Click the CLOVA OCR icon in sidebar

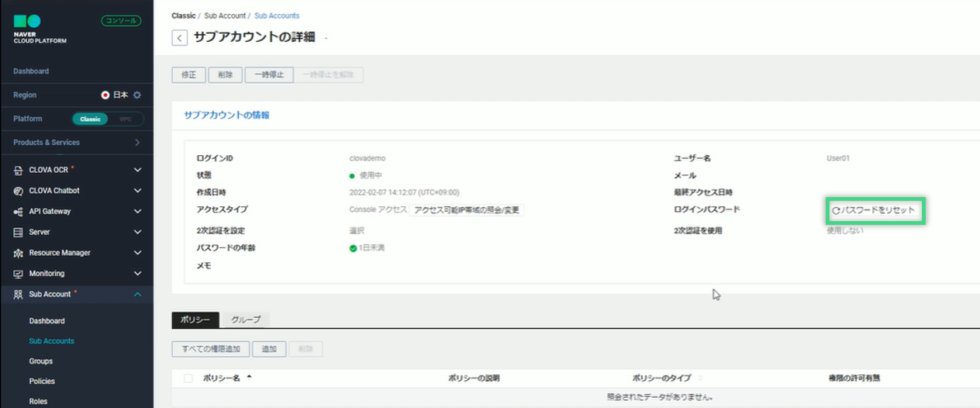(18, 170)
